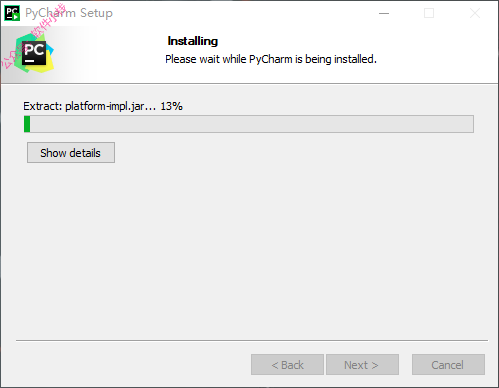
Task: Click the Cancel button
Action: (x=448, y=365)
